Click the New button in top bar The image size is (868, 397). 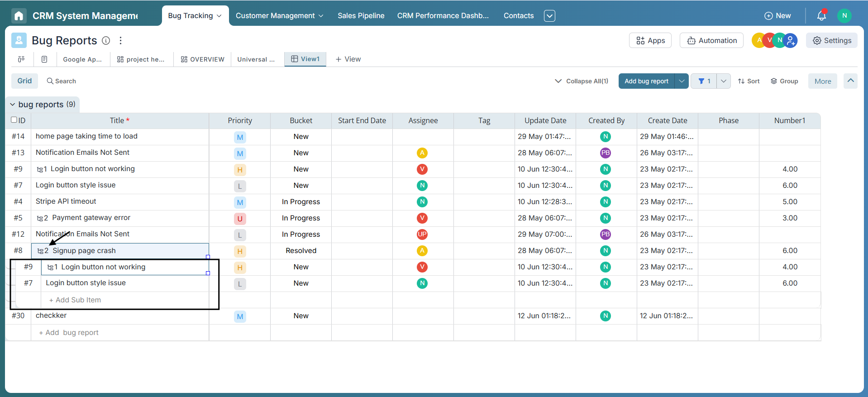[x=777, y=16]
